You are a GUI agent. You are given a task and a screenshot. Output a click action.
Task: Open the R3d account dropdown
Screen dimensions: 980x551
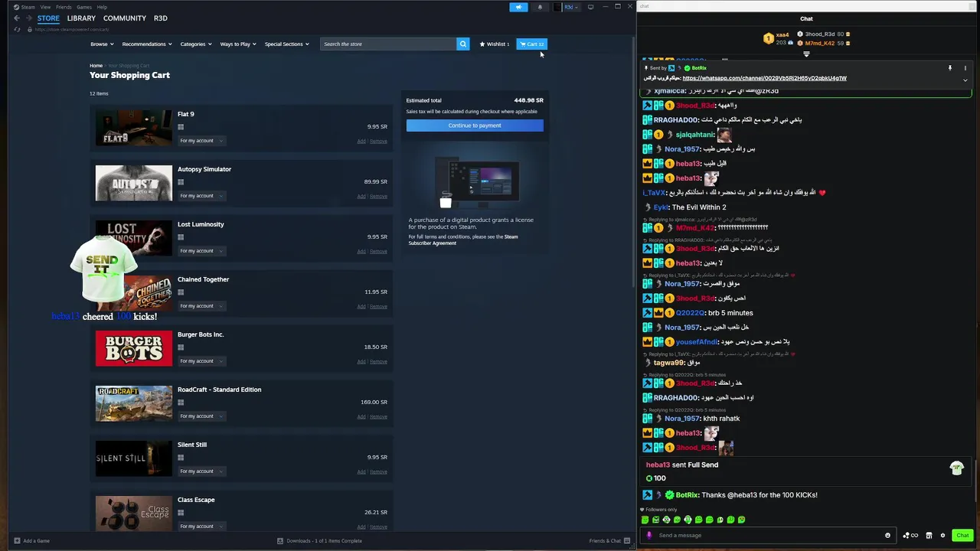[571, 7]
